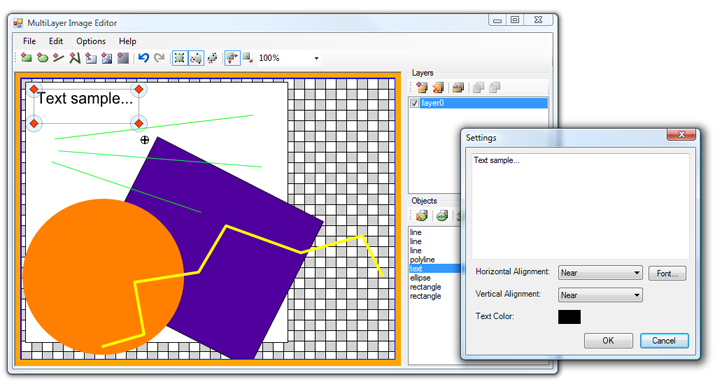
Task: Click the undo arrow icon
Action: tap(144, 58)
